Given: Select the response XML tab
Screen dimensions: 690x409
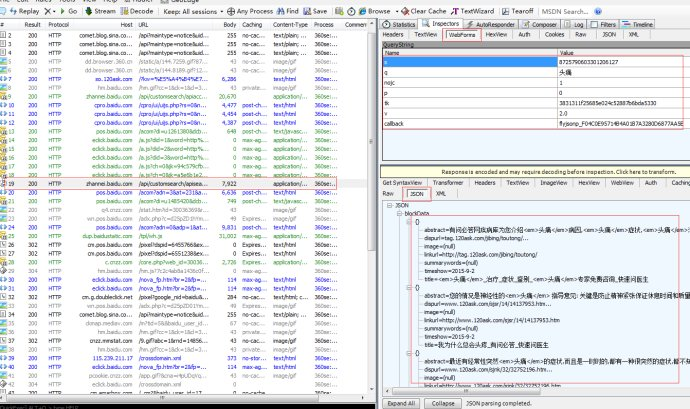Looking at the screenshot, I should click(x=440, y=194).
